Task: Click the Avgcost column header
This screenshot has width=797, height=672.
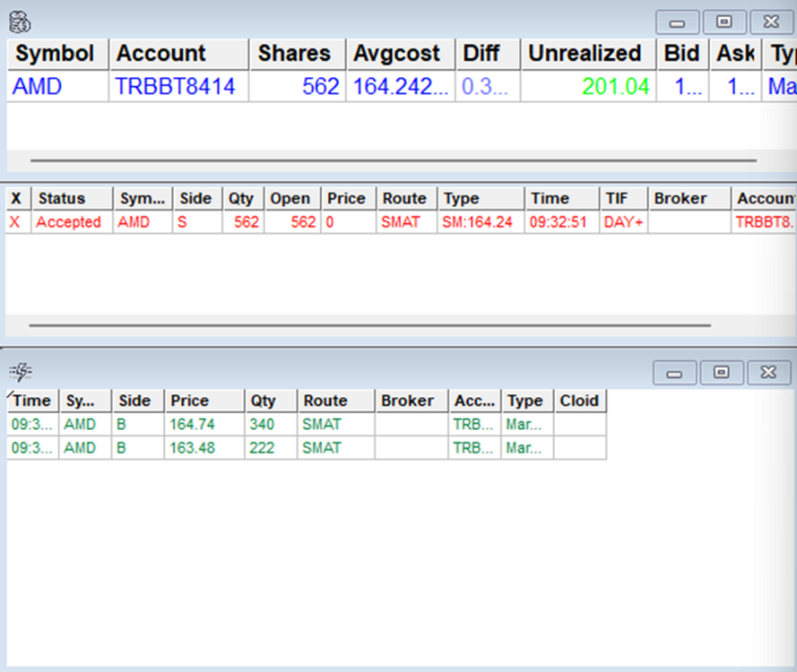Action: point(398,54)
